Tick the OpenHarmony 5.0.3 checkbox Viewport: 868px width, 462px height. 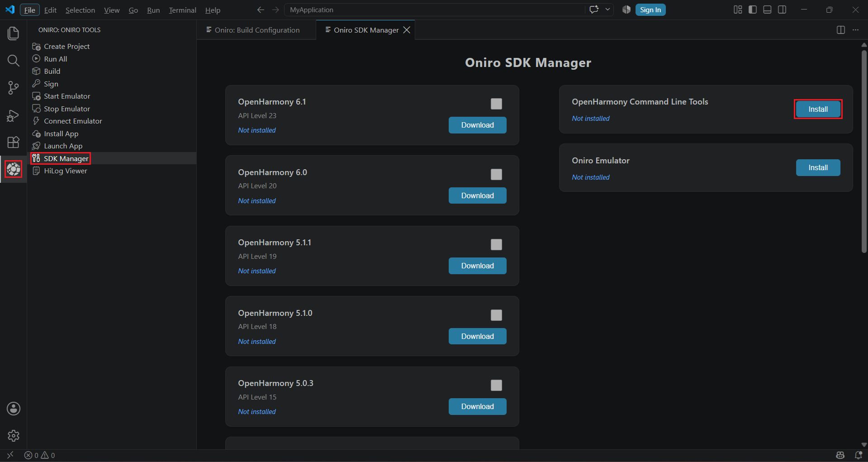(496, 385)
